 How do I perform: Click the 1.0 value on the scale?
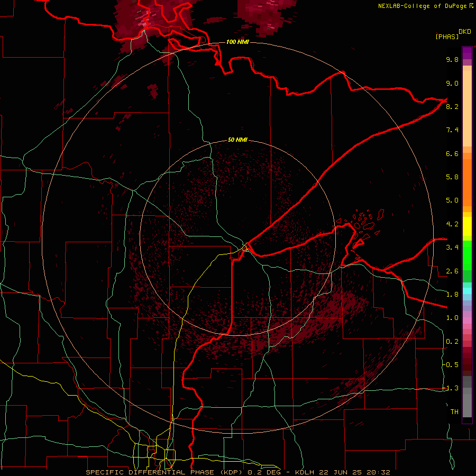point(452,318)
